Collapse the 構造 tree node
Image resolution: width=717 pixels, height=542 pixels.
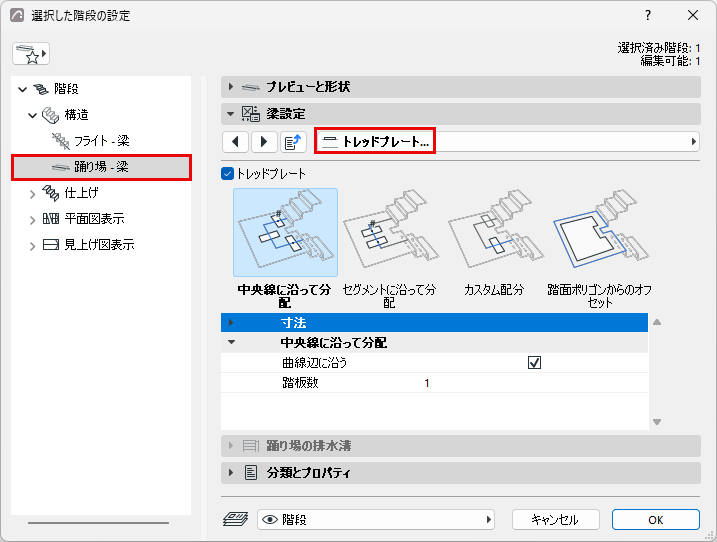[x=32, y=115]
